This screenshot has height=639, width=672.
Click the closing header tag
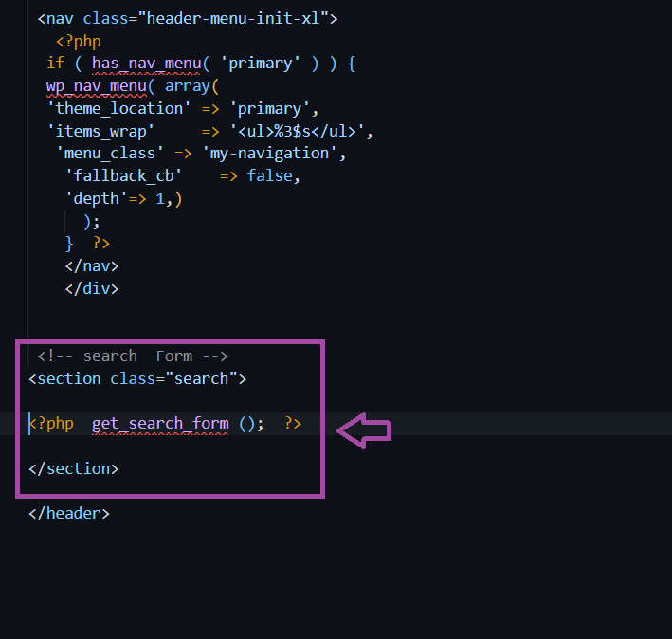[69, 514]
